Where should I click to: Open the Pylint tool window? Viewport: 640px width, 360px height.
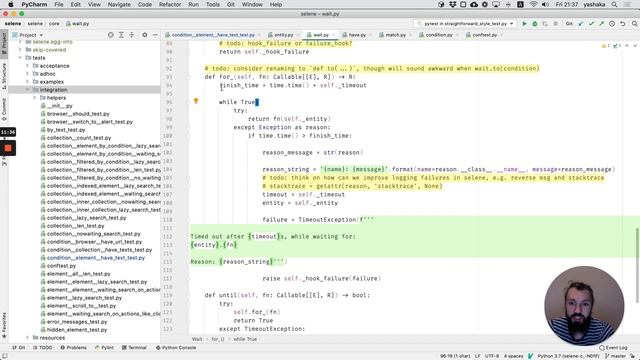pos(104,348)
